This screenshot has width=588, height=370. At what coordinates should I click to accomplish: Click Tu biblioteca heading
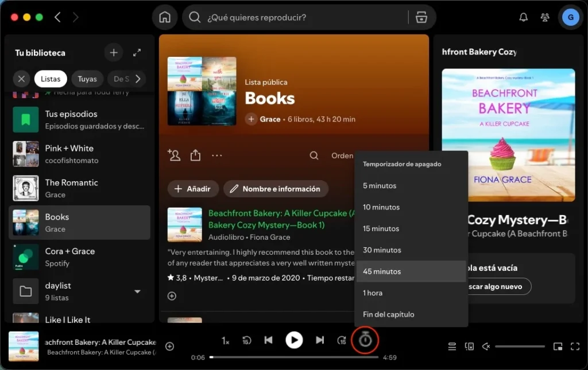click(40, 53)
